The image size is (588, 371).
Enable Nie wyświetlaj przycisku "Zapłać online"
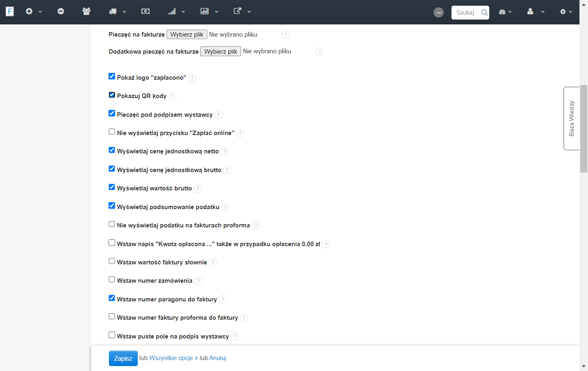(112, 131)
